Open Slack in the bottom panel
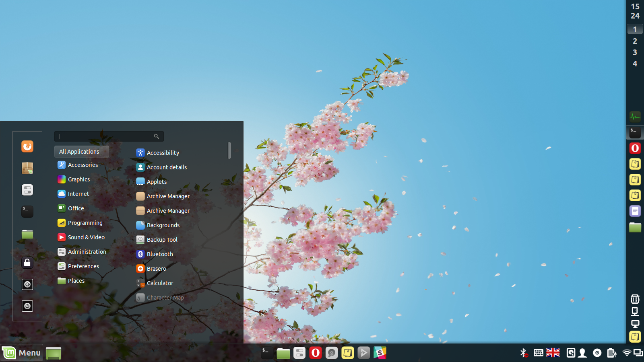This screenshot has height=362, width=644. (x=380, y=353)
